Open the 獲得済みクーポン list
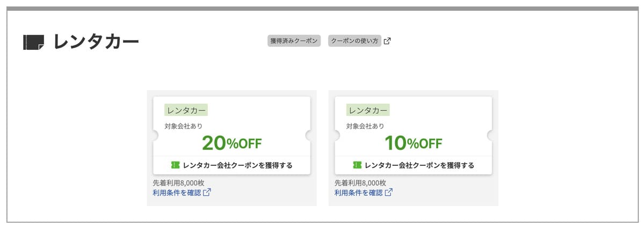 tap(294, 41)
